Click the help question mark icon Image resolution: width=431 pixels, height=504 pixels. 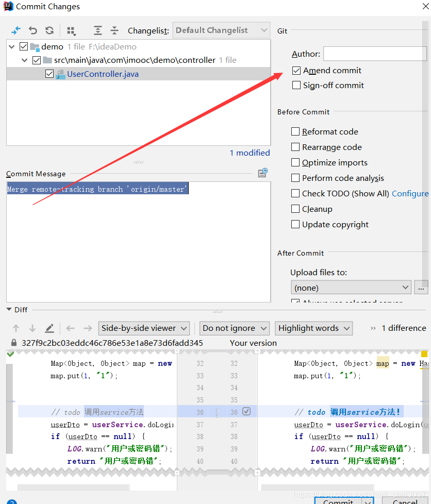click(x=11, y=502)
